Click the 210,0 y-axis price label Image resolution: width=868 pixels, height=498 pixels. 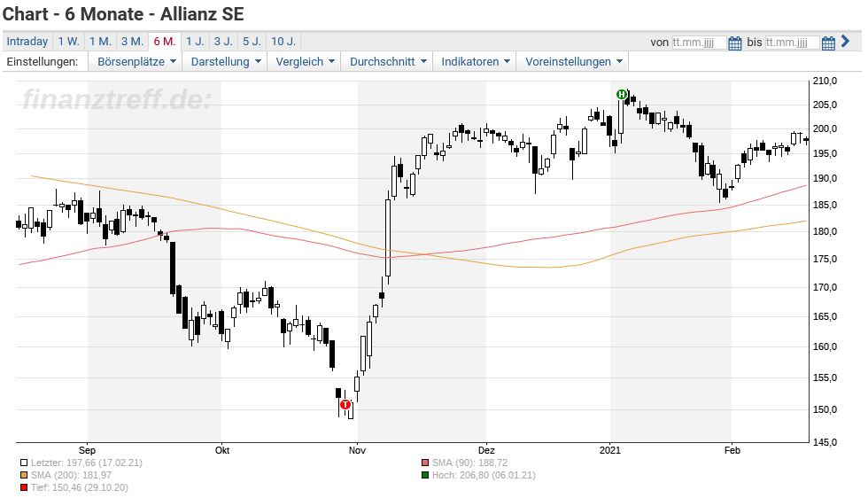click(825, 81)
